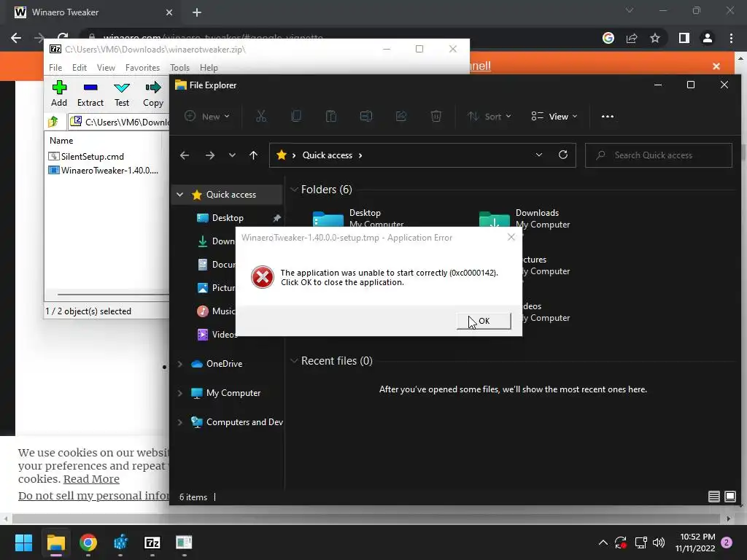Expand the OneDrive tree node
This screenshot has width=747, height=560.
pos(180,364)
